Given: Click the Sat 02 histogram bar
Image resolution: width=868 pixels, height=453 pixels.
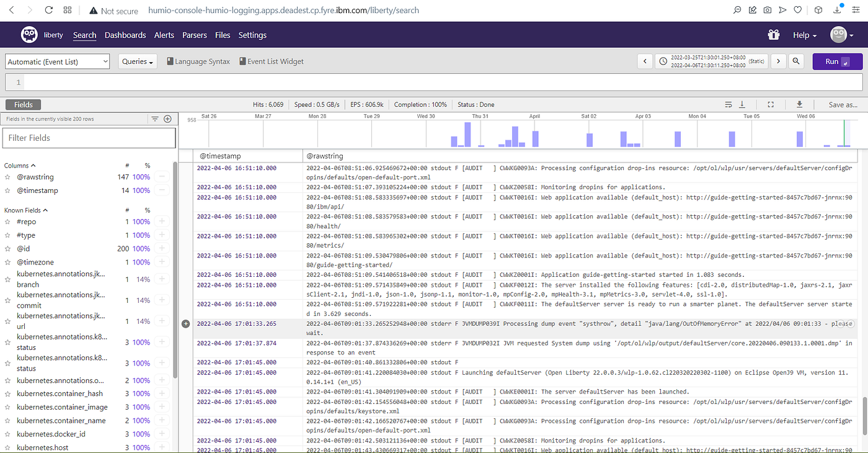Looking at the screenshot, I should coord(588,140).
